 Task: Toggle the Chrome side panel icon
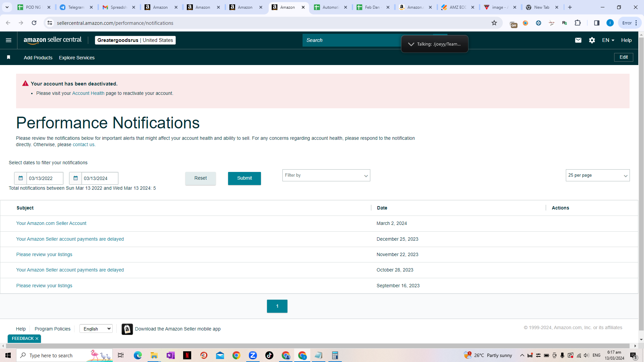click(597, 23)
